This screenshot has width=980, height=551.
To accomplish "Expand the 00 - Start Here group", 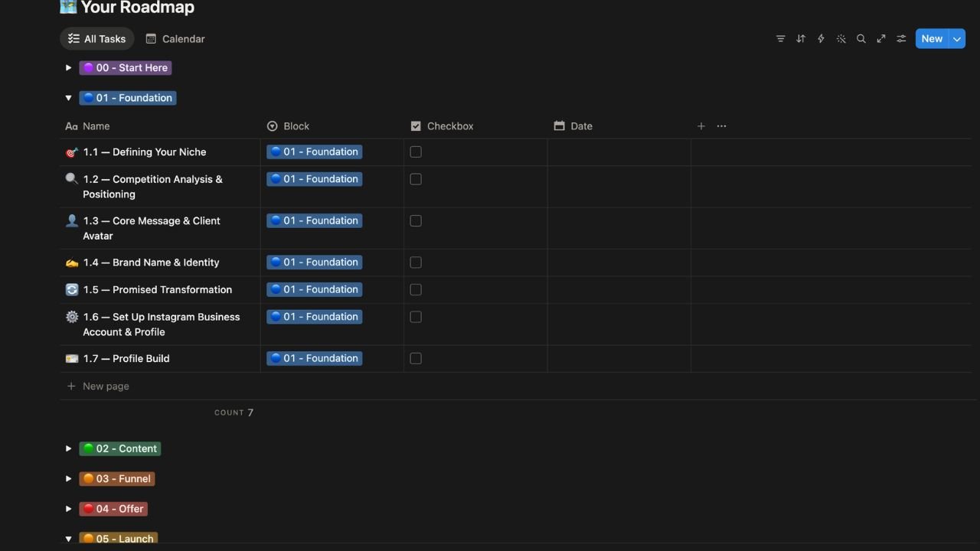I will click(68, 68).
